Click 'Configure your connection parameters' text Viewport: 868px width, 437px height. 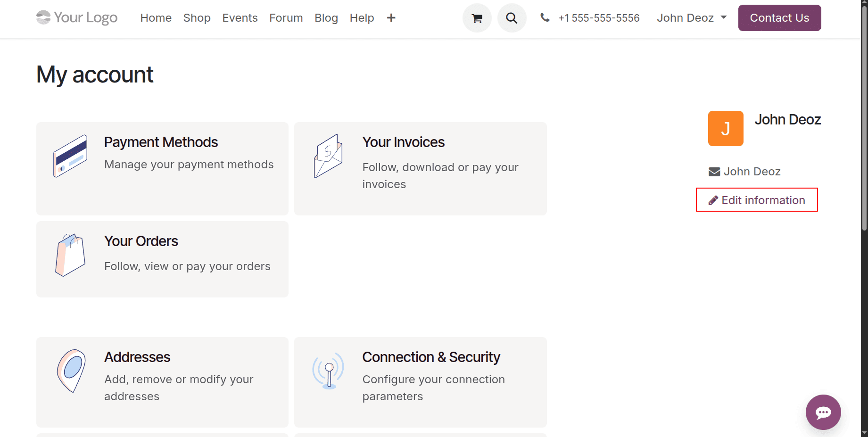[434, 388]
